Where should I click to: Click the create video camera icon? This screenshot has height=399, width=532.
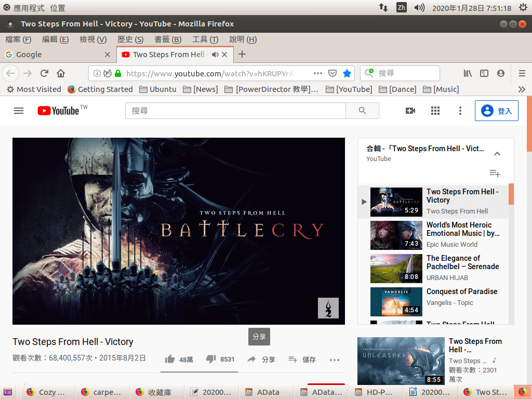click(x=410, y=111)
